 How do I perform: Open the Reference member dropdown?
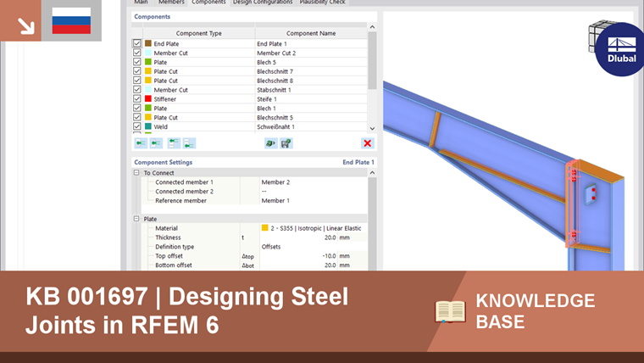coord(314,201)
